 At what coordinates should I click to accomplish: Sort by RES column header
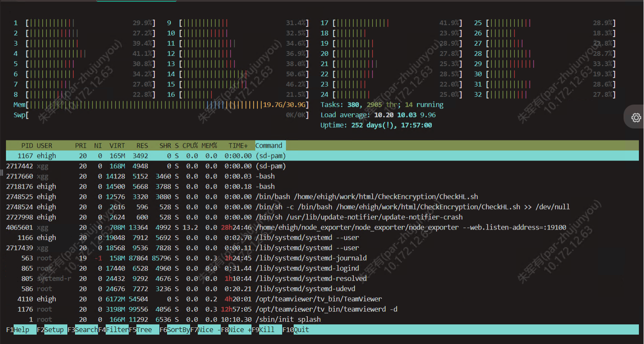(142, 146)
